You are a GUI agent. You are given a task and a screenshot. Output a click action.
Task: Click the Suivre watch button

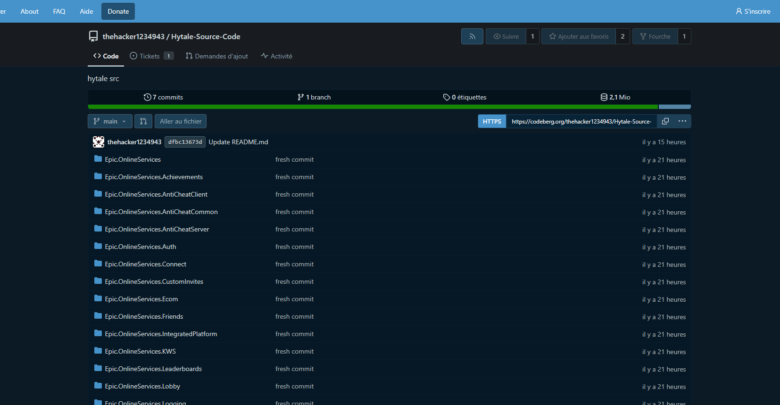click(505, 36)
